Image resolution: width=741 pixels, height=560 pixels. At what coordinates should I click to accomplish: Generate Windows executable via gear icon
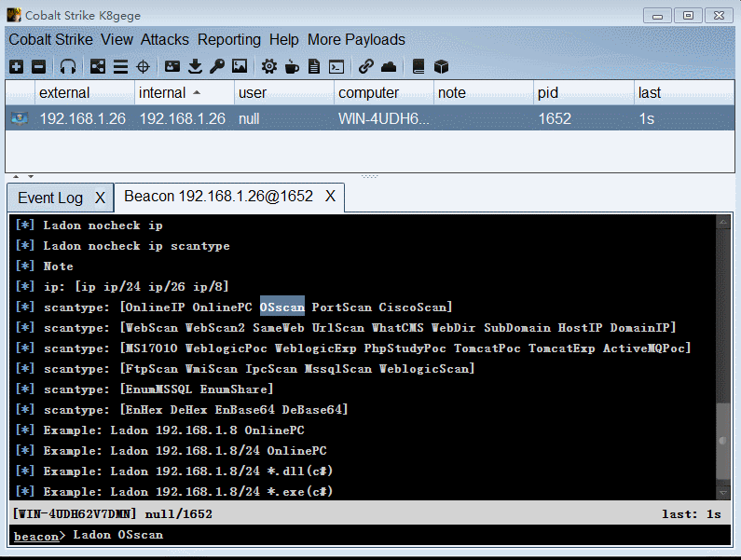pyautogui.click(x=269, y=67)
